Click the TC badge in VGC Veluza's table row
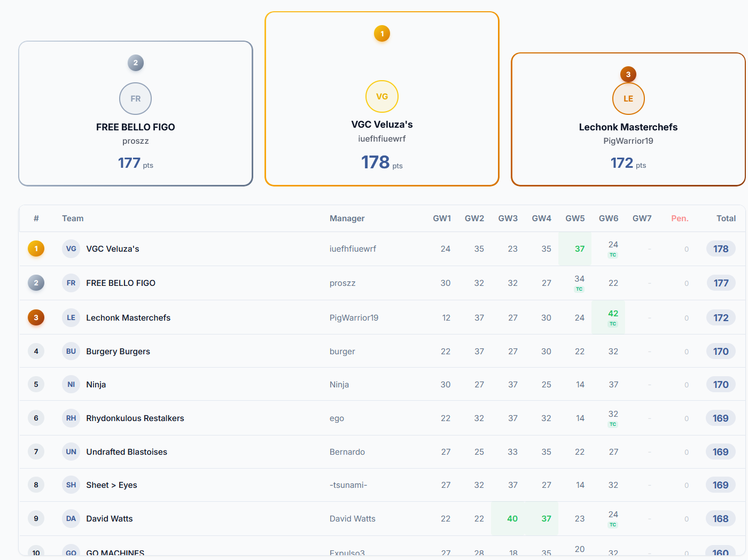 click(613, 255)
